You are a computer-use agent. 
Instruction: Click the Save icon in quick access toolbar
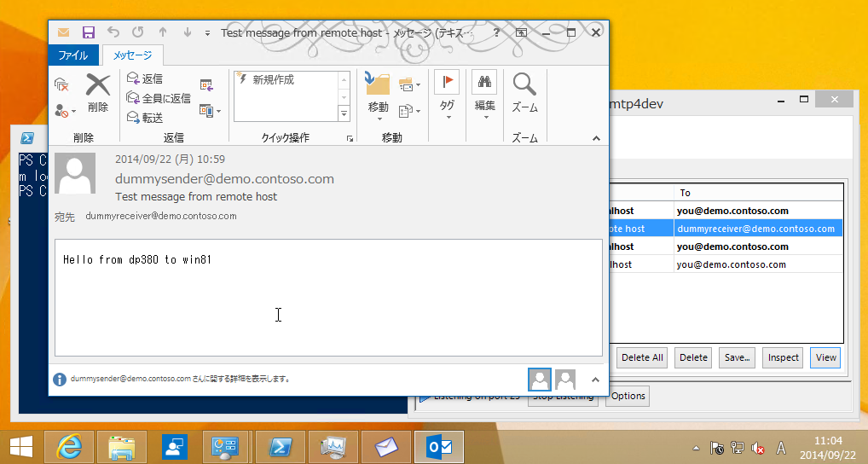coord(89,32)
